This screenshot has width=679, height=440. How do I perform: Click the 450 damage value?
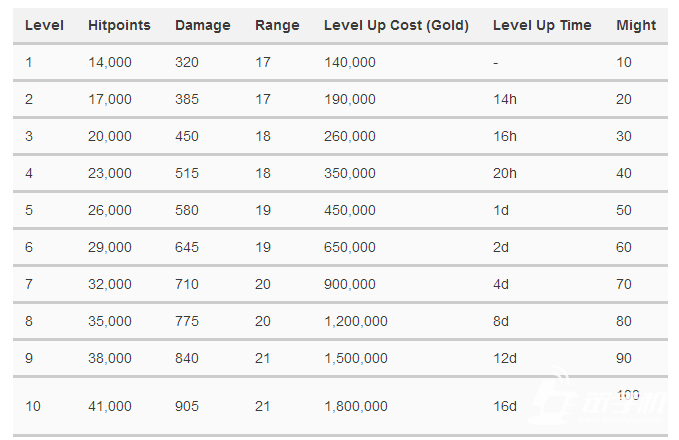click(x=187, y=136)
